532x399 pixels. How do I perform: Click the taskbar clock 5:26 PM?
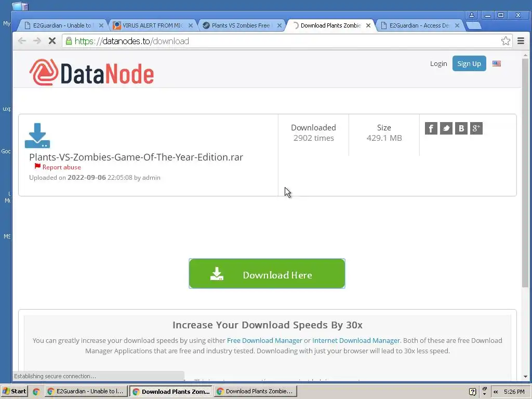pyautogui.click(x=514, y=392)
